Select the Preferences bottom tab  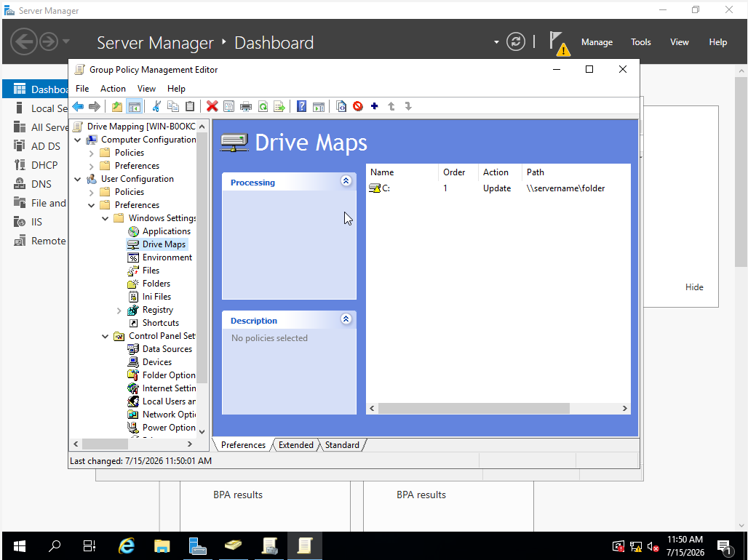coord(243,444)
